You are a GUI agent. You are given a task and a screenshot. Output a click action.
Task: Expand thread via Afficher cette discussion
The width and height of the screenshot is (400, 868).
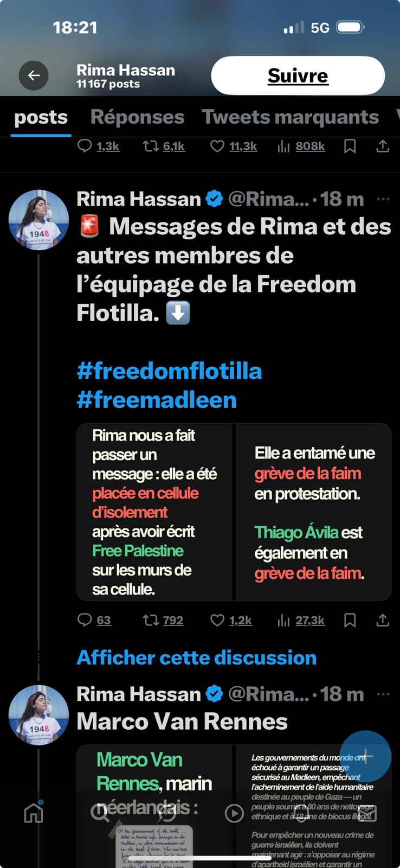pos(196,658)
